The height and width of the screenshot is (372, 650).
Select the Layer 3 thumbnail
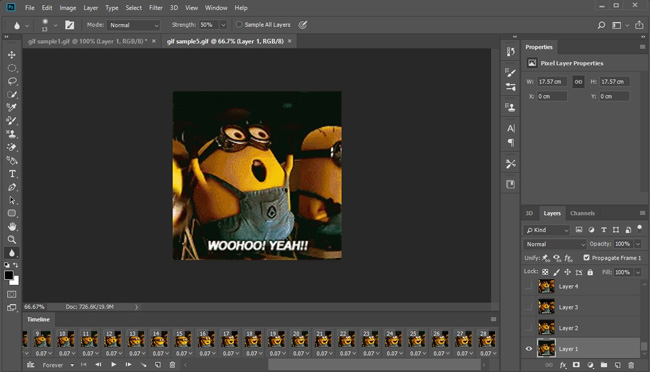[546, 307]
